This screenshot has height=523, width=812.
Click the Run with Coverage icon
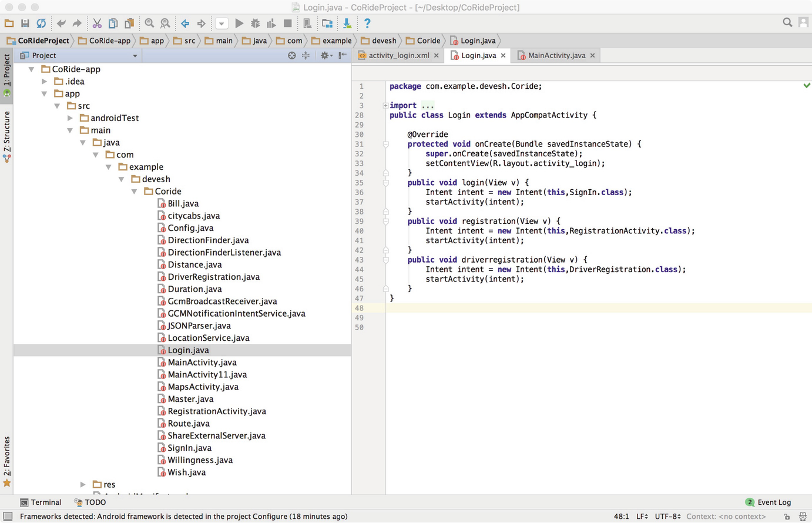click(x=271, y=24)
